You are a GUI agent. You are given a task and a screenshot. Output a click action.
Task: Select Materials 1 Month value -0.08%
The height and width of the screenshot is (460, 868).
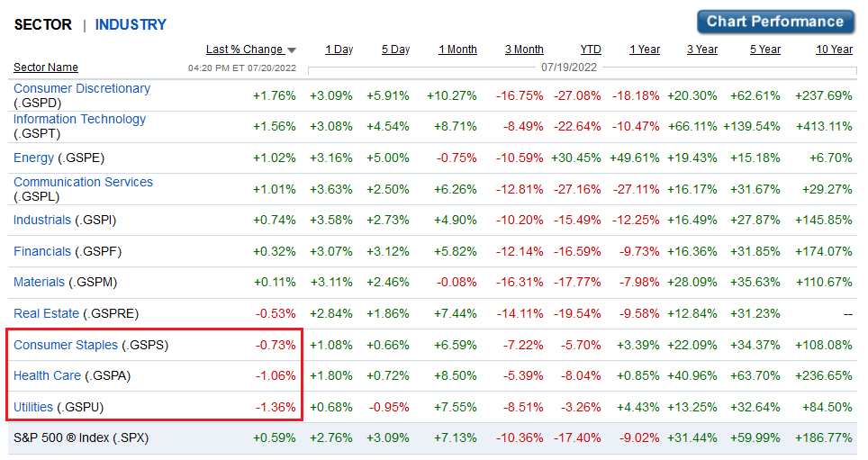point(457,283)
